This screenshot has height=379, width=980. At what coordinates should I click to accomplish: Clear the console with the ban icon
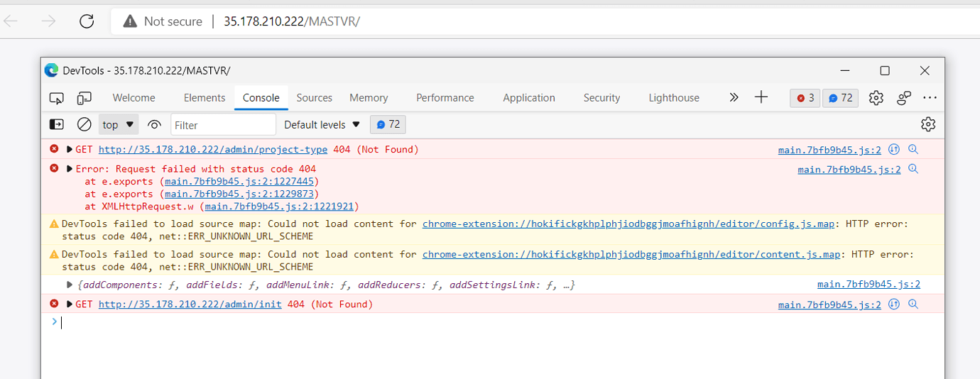click(x=85, y=125)
